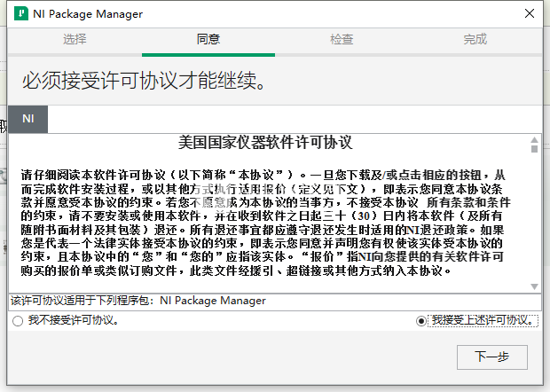The image size is (550, 392).
Task: Click the license scrollbar down arrow
Action: pyautogui.click(x=534, y=286)
